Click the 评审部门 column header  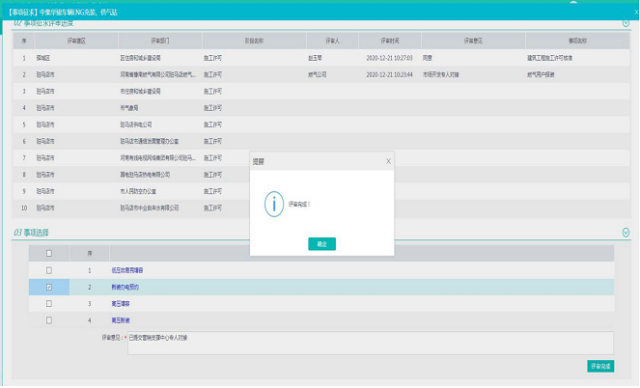click(160, 41)
